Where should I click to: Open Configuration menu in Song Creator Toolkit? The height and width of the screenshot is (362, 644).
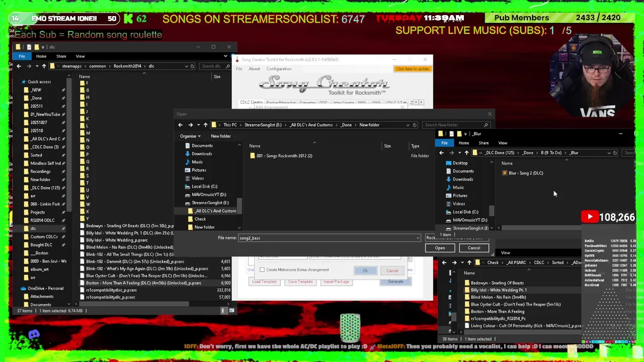pos(279,69)
